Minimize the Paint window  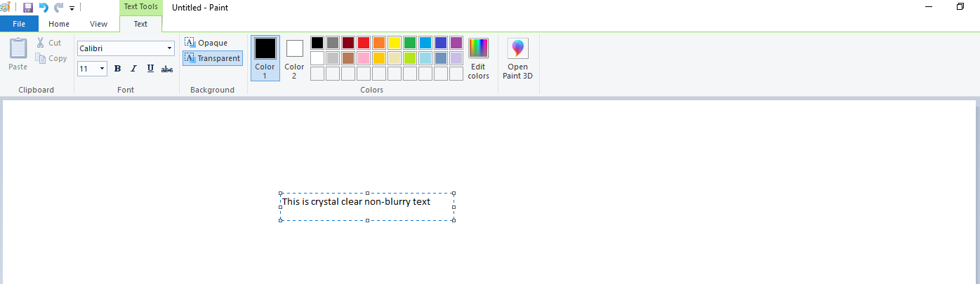point(928,6)
